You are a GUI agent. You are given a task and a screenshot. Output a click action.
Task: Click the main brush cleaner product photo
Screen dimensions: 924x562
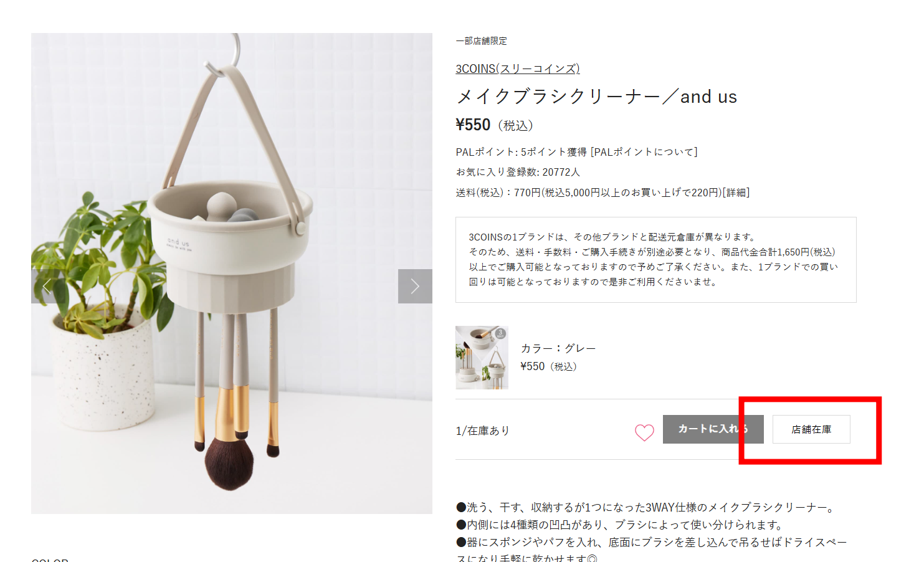tap(232, 274)
